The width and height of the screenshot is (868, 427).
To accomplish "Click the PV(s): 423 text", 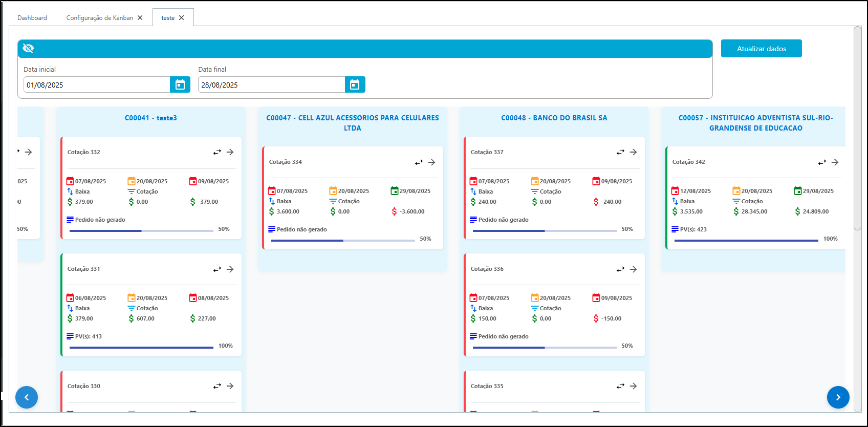I will (x=693, y=229).
